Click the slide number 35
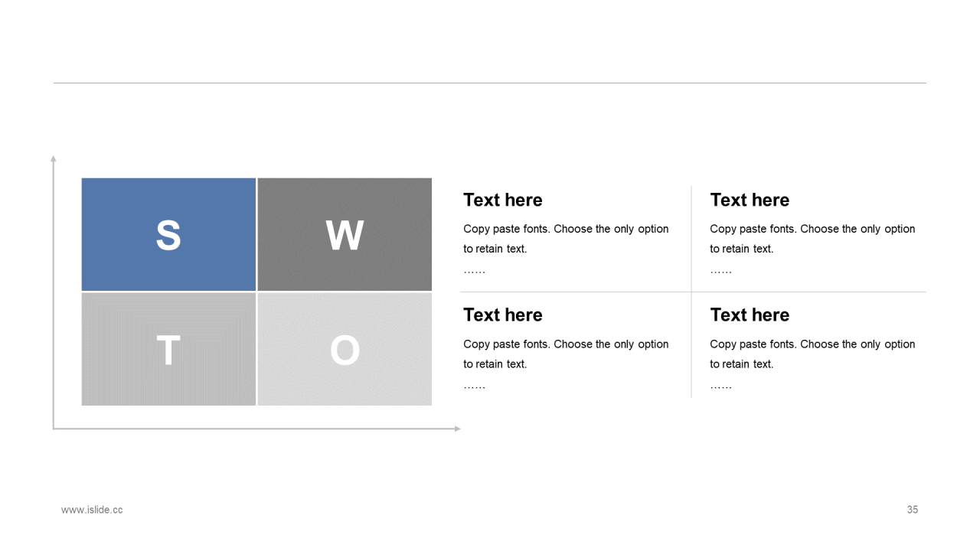 913,510
